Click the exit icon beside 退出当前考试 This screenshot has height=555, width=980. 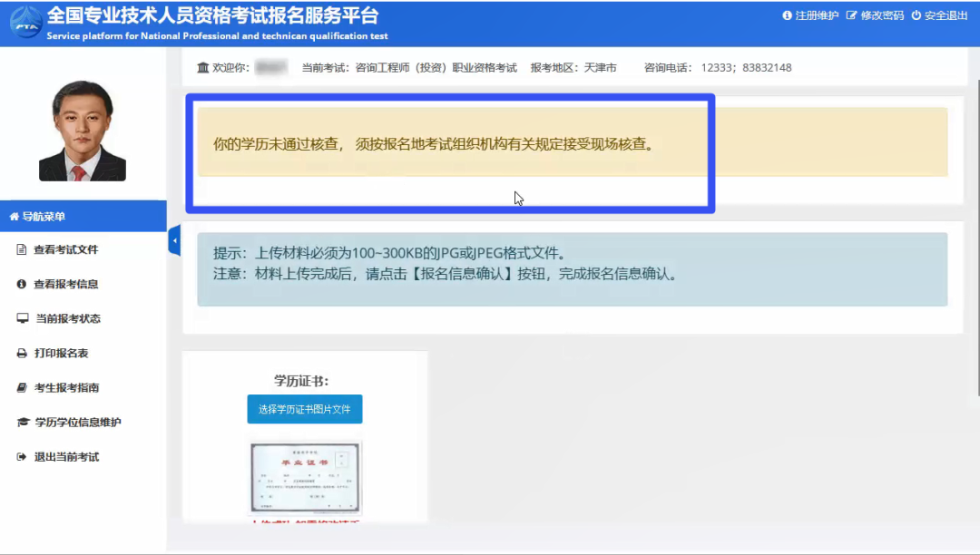point(22,456)
